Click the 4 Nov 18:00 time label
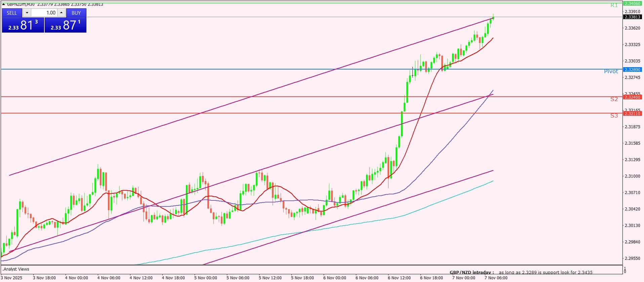The width and height of the screenshot is (644, 282). pyautogui.click(x=173, y=278)
